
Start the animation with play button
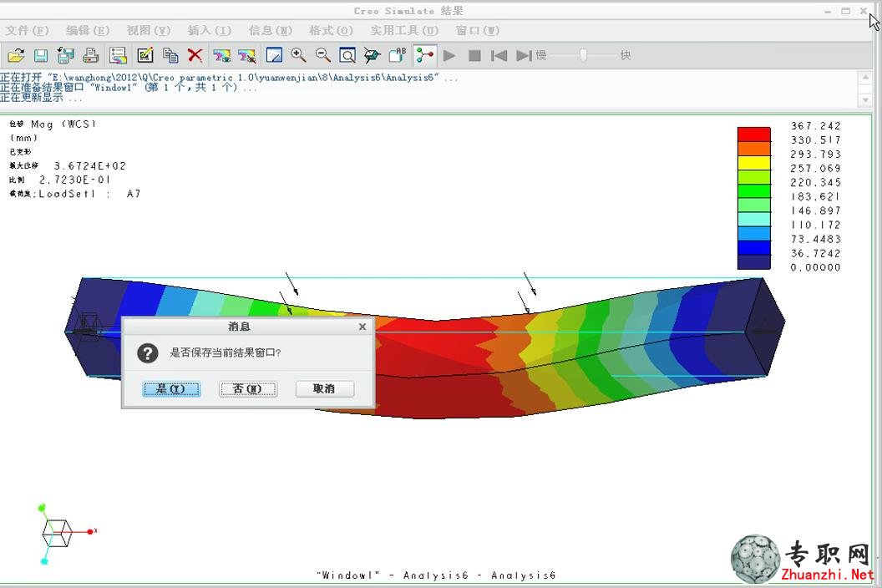[x=449, y=55]
